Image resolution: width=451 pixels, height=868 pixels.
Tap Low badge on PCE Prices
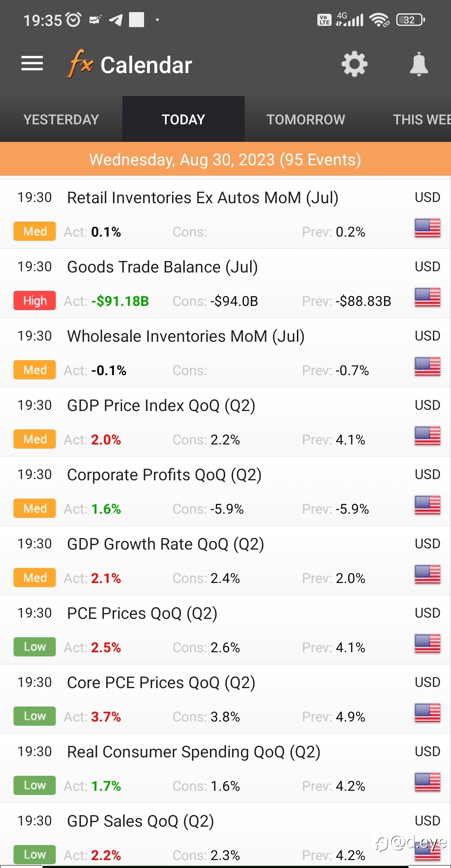coord(35,647)
